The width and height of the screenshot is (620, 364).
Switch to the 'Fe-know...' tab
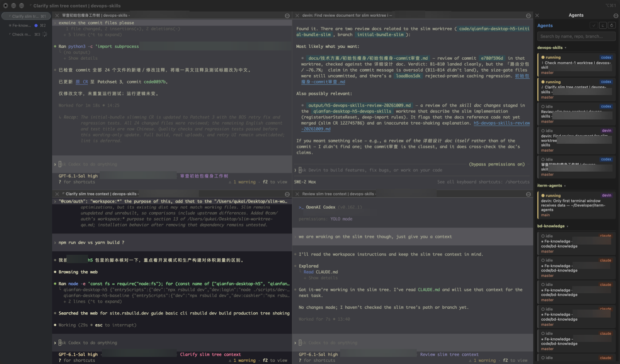[x=27, y=26]
